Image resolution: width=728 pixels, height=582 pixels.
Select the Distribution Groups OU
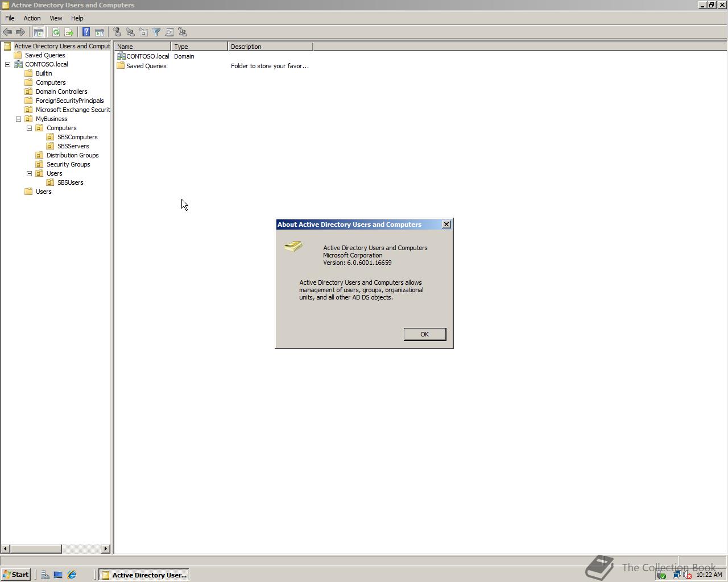tap(72, 155)
